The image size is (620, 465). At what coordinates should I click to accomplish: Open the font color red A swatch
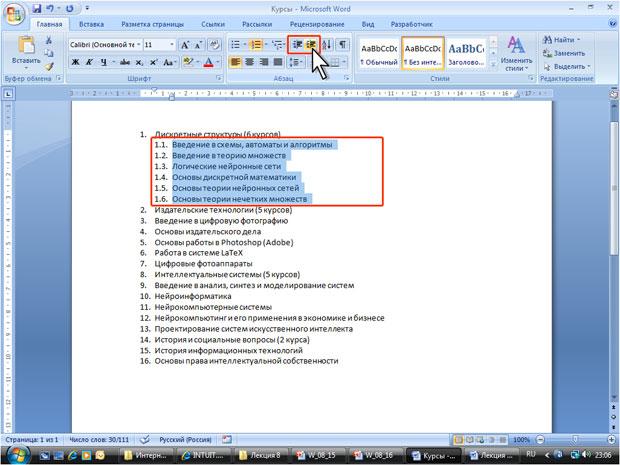click(208, 62)
